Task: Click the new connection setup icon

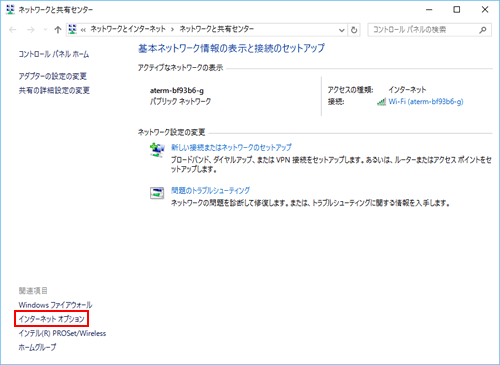Action: click(157, 150)
